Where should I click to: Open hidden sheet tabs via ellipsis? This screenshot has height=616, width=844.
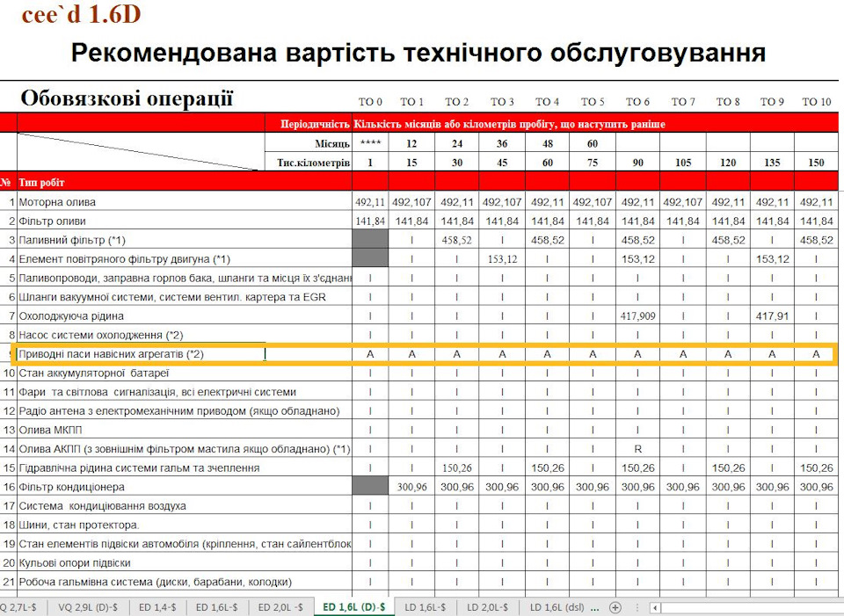point(594,607)
